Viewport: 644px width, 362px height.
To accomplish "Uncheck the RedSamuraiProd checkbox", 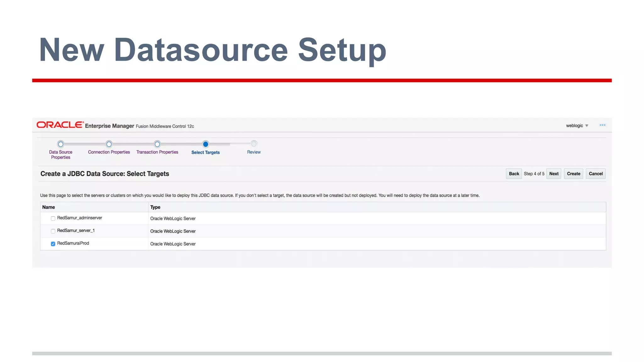I will click(53, 244).
